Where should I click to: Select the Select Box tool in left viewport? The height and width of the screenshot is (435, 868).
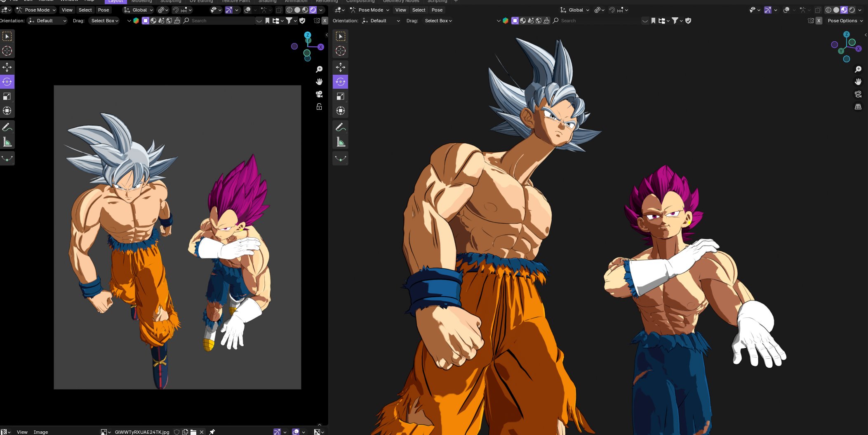point(7,37)
